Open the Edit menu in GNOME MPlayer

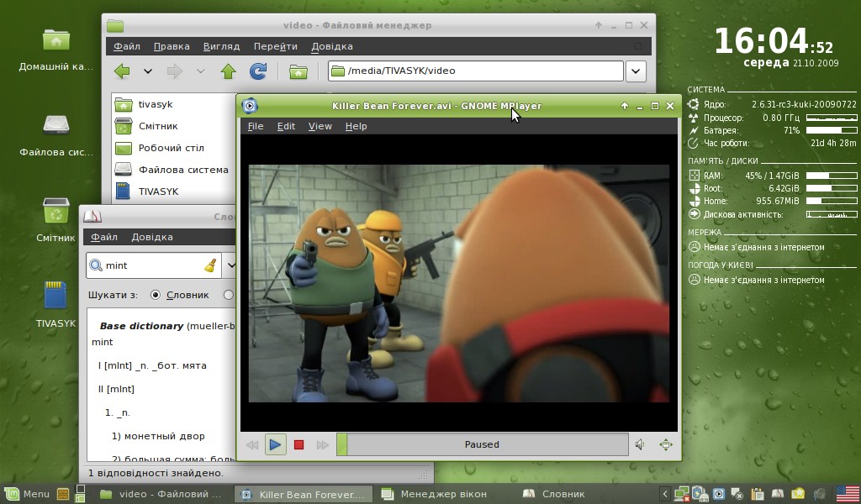(286, 126)
